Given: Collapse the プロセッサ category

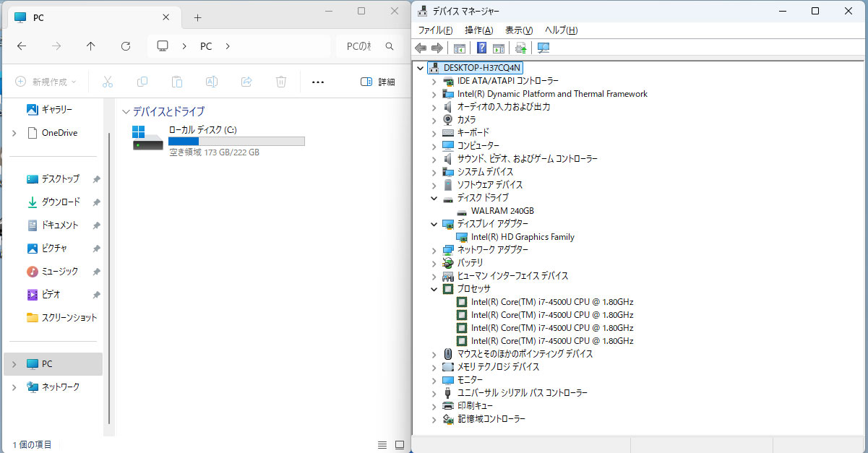Looking at the screenshot, I should [x=434, y=289].
